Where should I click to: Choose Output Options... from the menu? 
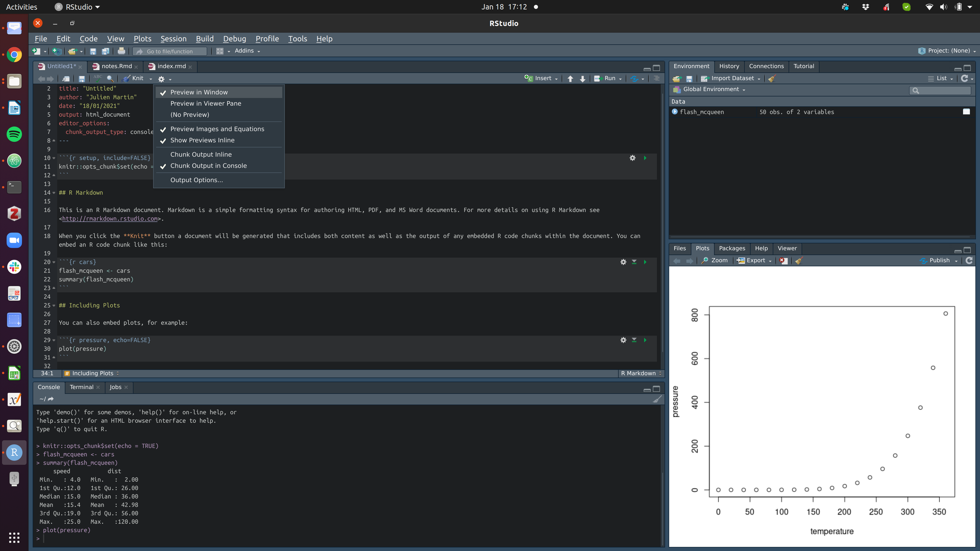click(196, 180)
